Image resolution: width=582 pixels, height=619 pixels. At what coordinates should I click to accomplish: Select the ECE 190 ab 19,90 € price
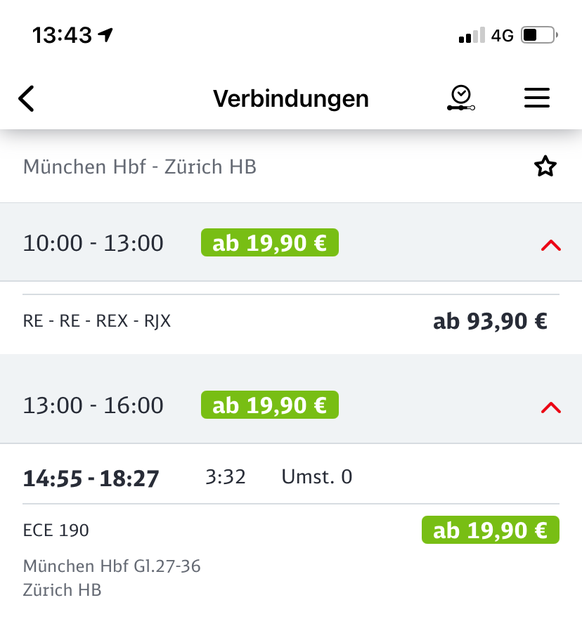pos(490,530)
